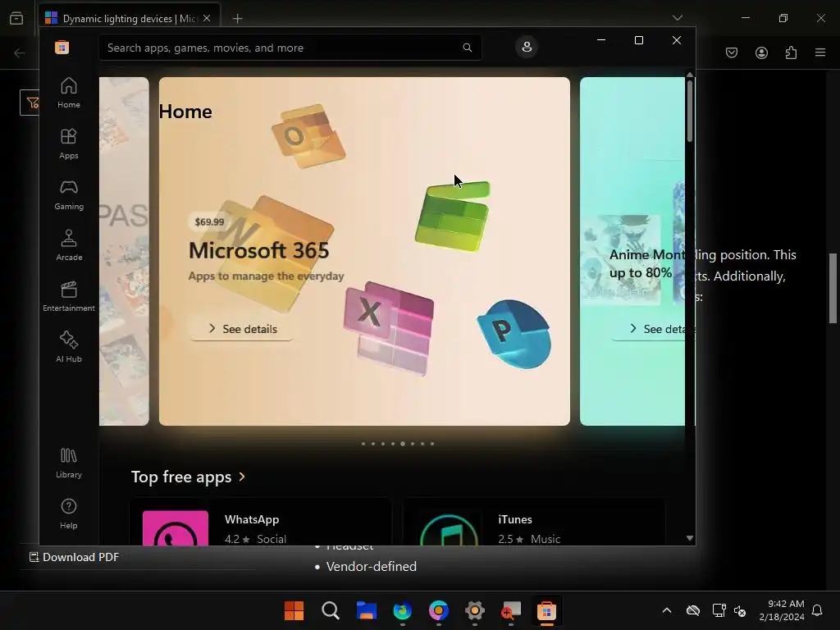Viewport: 840px width, 630px height.
Task: Open browser list all tabs dropdown
Action: pyautogui.click(x=677, y=18)
